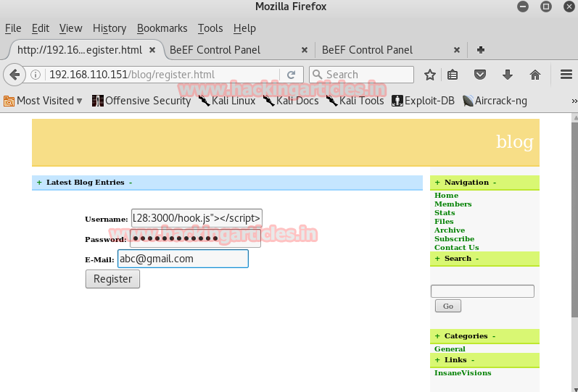Click the URL address bar
This screenshot has width=578, height=392.
click(162, 75)
